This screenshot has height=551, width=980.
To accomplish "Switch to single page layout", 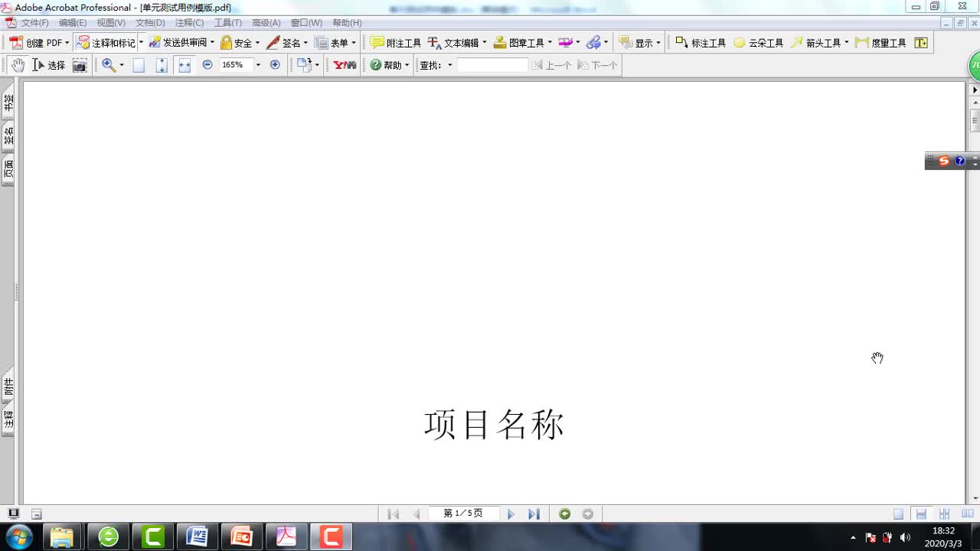I will (x=899, y=514).
